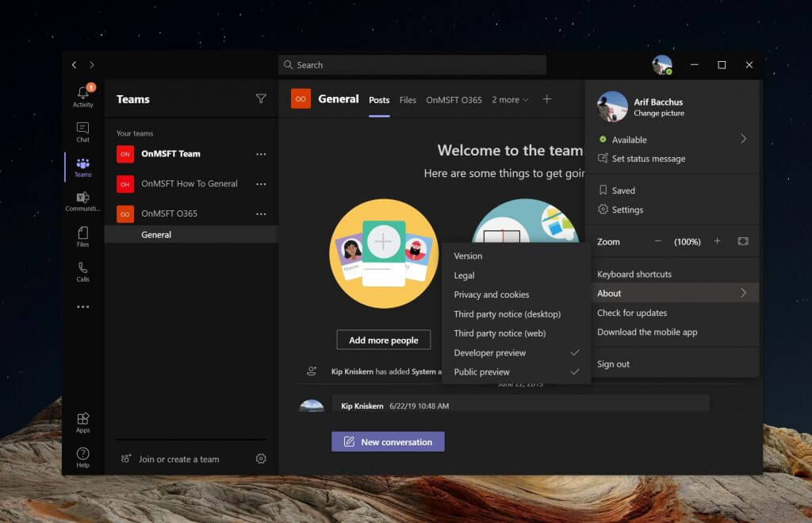Toggle Developer preview option
Viewport: 812px width, 523px height.
point(516,352)
